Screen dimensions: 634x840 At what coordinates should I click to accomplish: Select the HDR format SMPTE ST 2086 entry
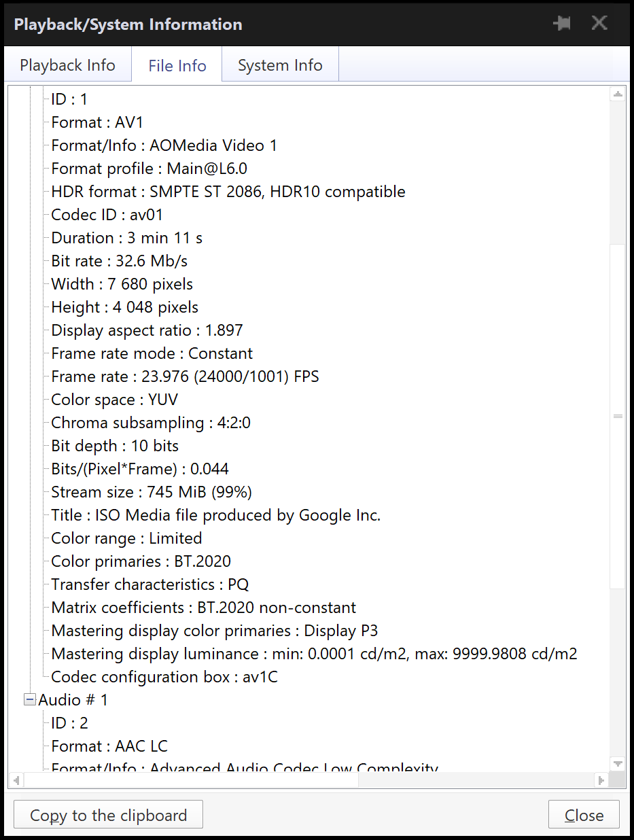228,192
